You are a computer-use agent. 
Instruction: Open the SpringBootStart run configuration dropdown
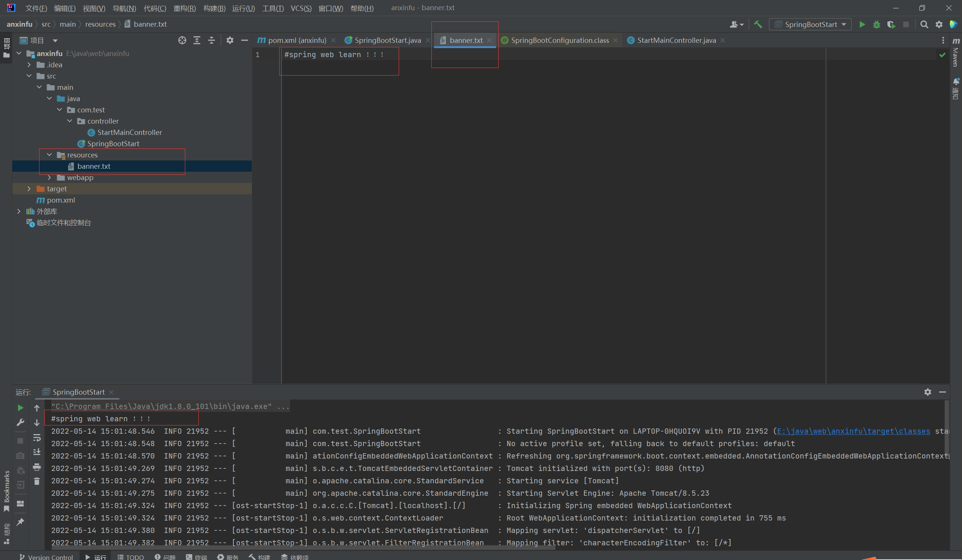[810, 24]
